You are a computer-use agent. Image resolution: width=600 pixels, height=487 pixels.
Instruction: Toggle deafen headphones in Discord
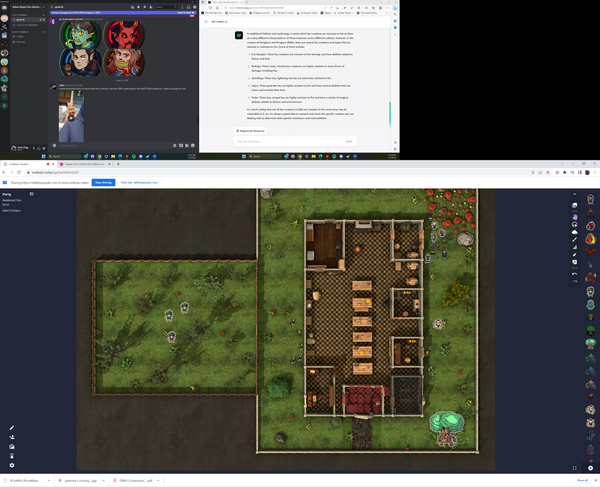click(x=41, y=147)
